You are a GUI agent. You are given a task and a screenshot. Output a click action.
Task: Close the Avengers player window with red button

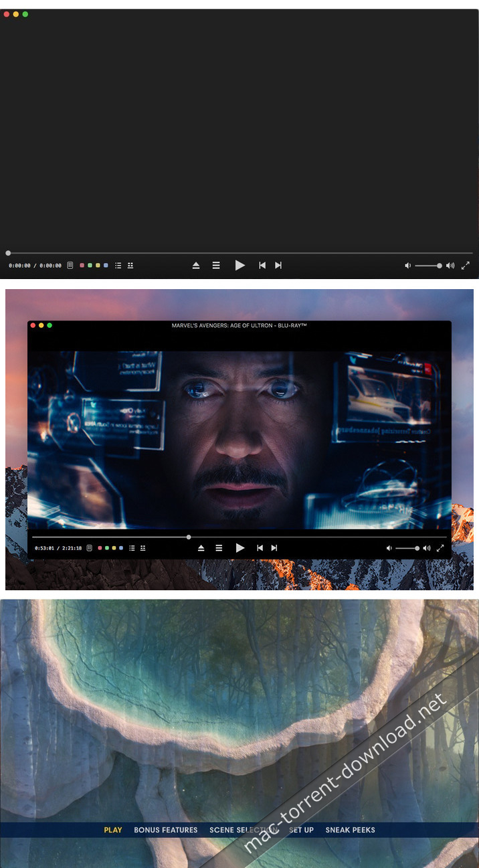point(33,325)
